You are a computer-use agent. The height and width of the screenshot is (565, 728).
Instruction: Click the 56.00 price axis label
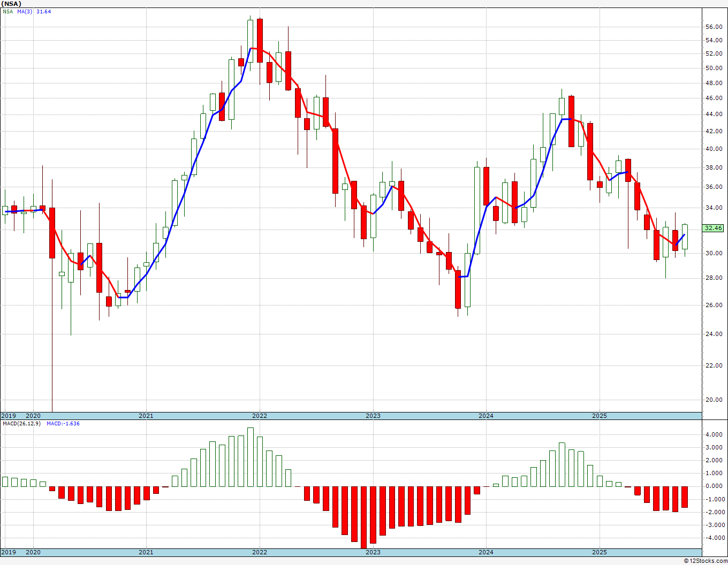coord(713,27)
